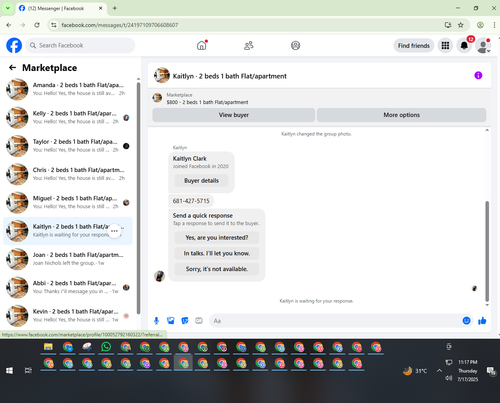This screenshot has height=403, width=500.
Task: Focus the message text field
Action: coord(336,321)
